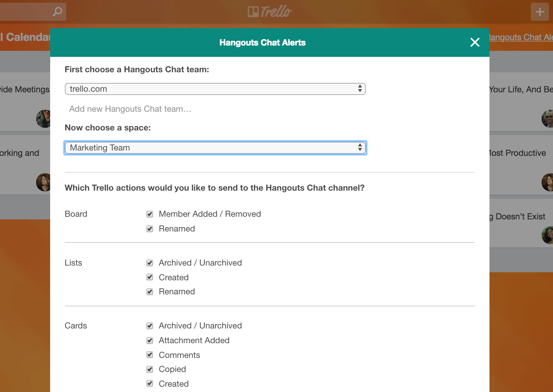This screenshot has height=392, width=553.
Task: Click the 'First choose a Hangouts Chat team' label
Action: [x=137, y=70]
